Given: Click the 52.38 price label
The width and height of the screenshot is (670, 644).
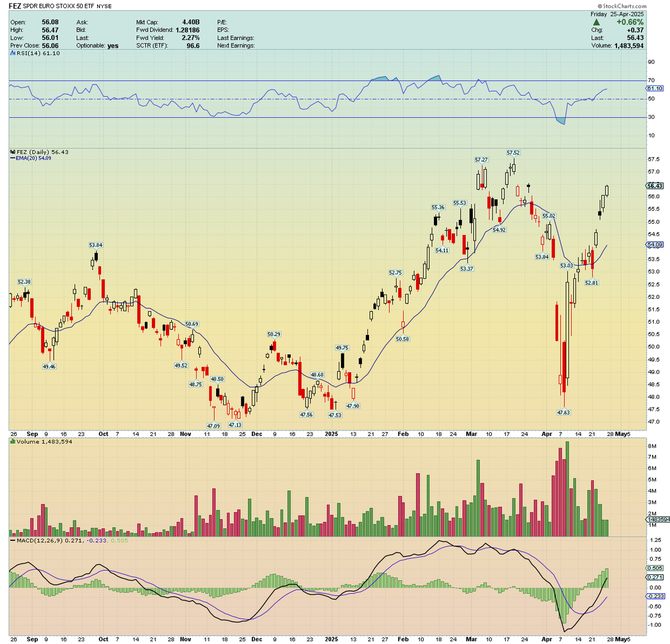Looking at the screenshot, I should (x=24, y=282).
